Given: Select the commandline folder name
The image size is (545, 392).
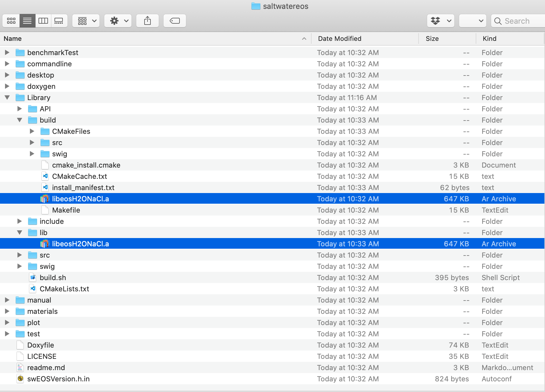Looking at the screenshot, I should (49, 64).
